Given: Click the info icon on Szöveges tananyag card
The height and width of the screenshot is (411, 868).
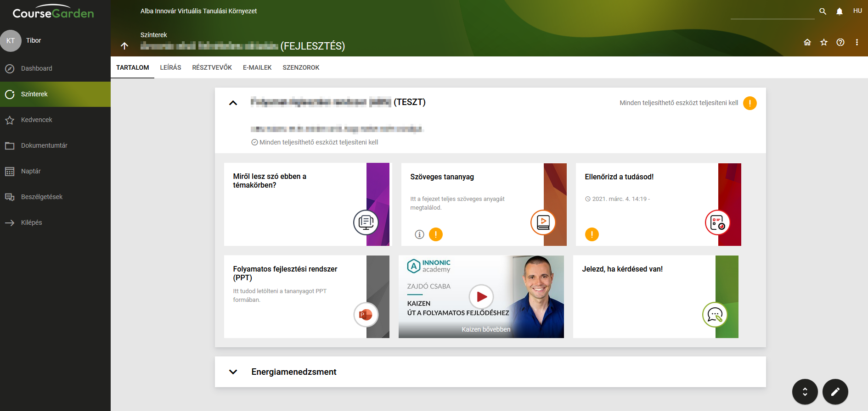Looking at the screenshot, I should (419, 234).
